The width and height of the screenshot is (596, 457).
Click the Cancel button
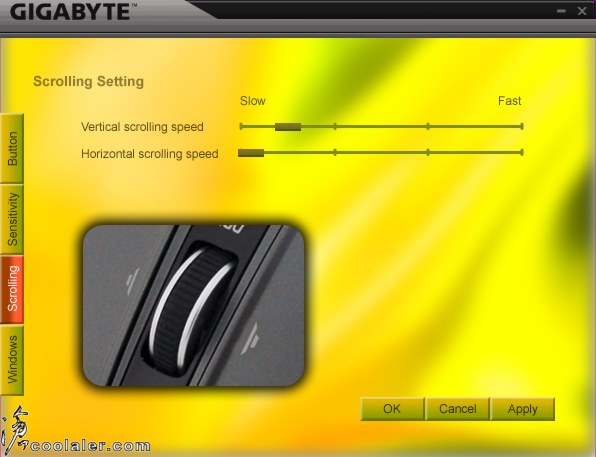(457, 409)
